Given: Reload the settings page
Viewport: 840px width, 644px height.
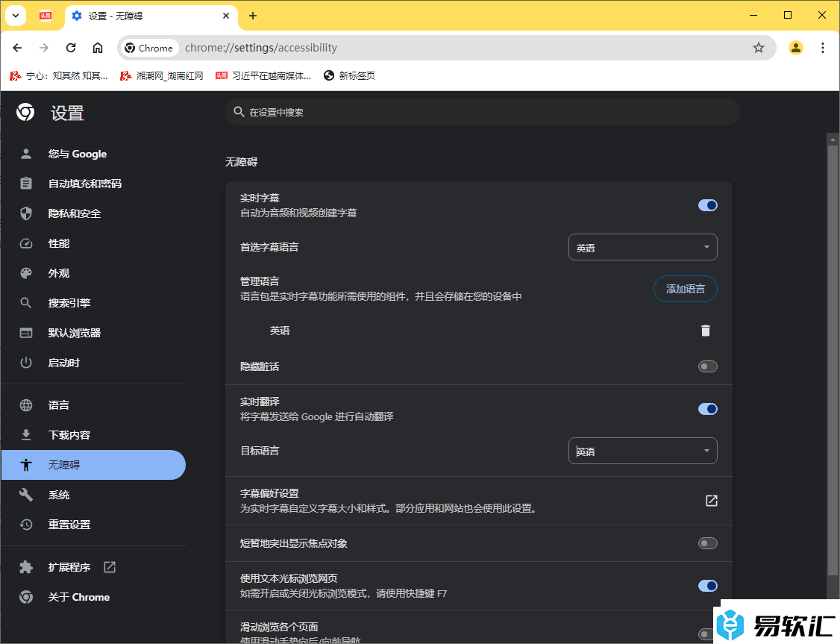Looking at the screenshot, I should tap(71, 48).
